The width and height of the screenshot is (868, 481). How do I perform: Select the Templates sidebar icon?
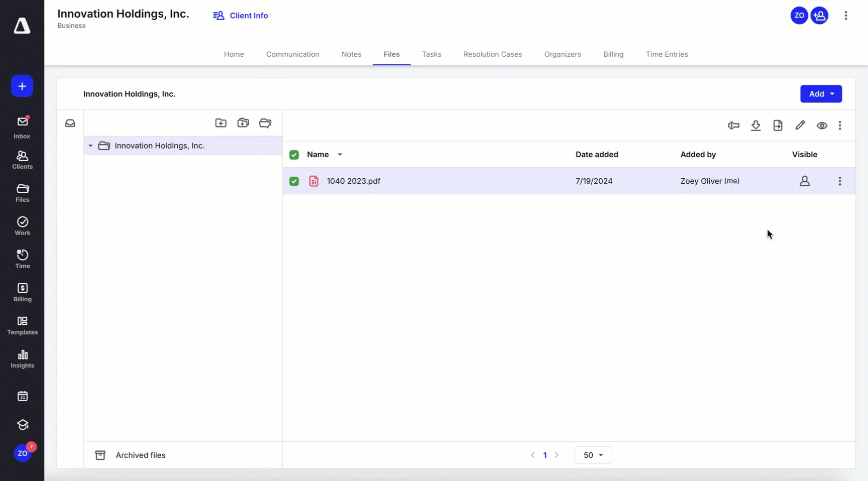(22, 325)
